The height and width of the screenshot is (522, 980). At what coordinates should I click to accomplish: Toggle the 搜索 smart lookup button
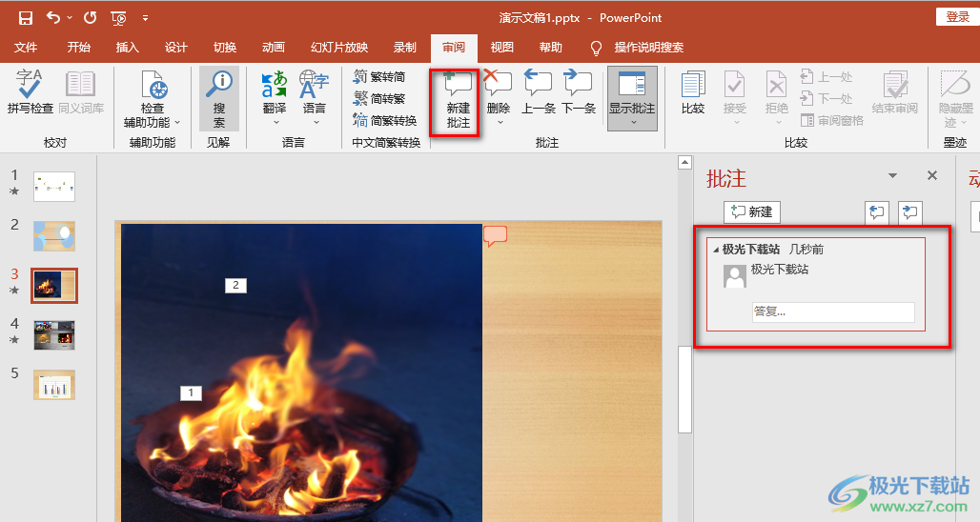(x=218, y=99)
